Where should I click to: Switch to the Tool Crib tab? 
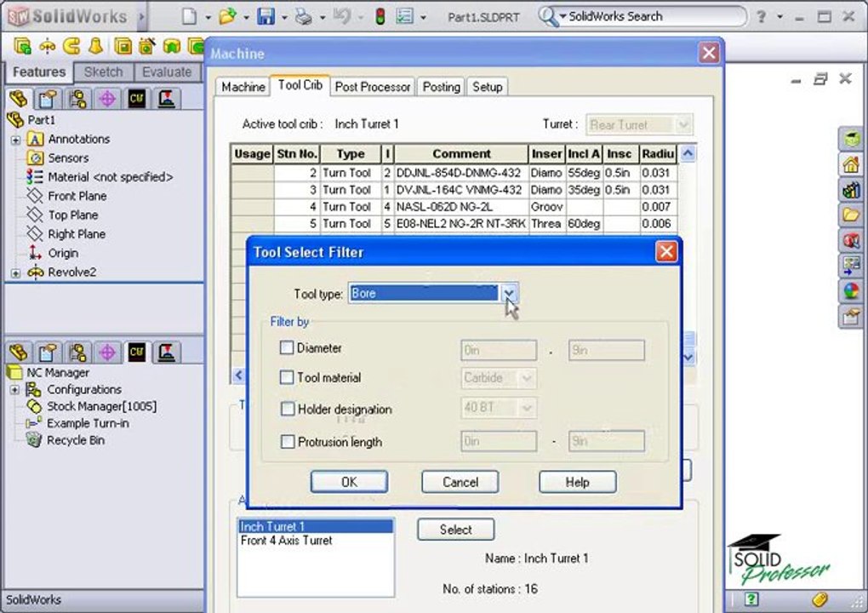point(300,85)
